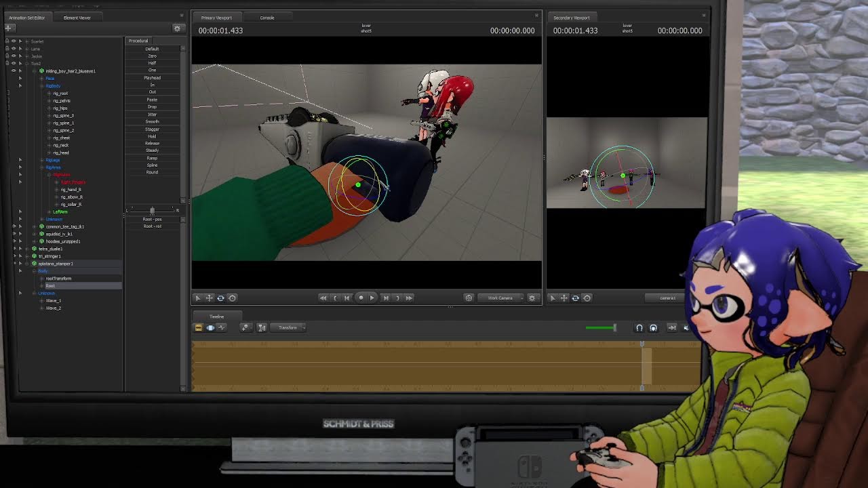Click the previous clip bracket button
The width and height of the screenshot is (868, 488).
(335, 298)
